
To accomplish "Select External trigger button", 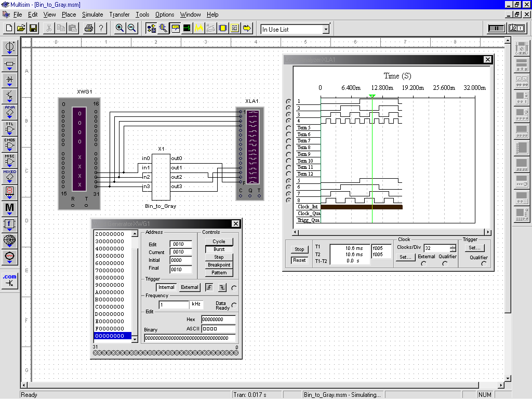I will tap(189, 287).
